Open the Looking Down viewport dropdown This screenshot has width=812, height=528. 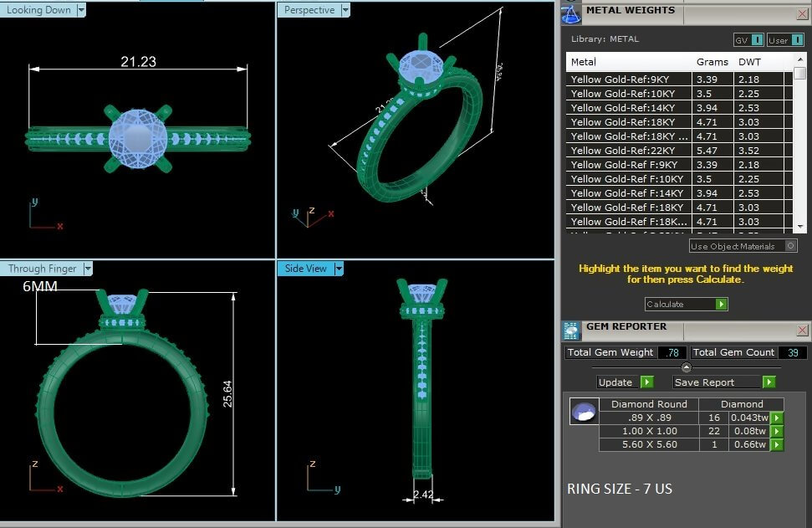click(81, 10)
